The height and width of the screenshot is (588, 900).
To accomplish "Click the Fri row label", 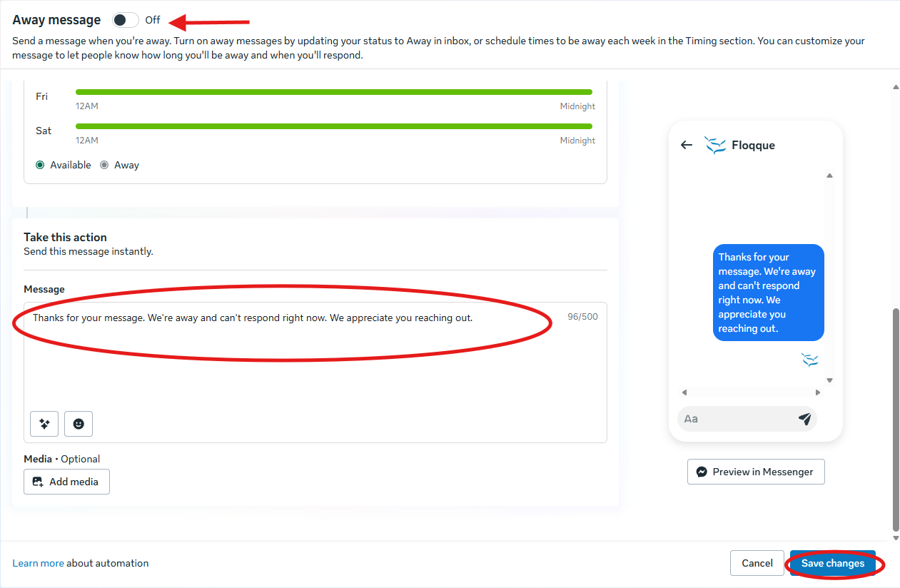I will click(41, 96).
